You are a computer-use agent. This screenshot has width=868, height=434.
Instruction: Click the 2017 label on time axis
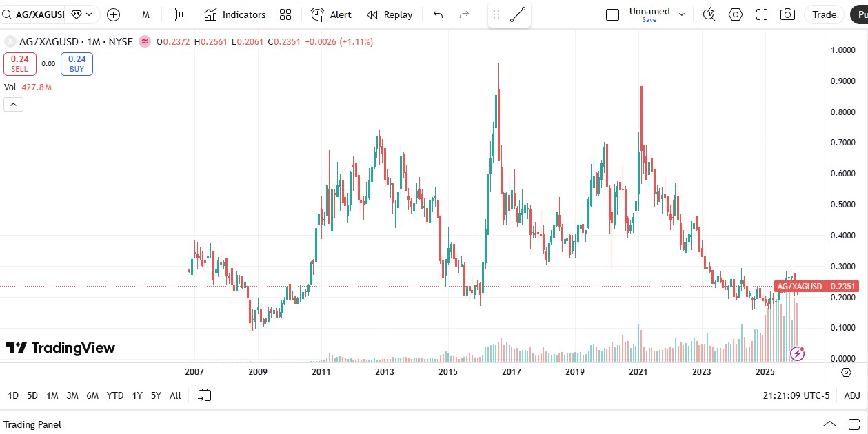click(511, 372)
